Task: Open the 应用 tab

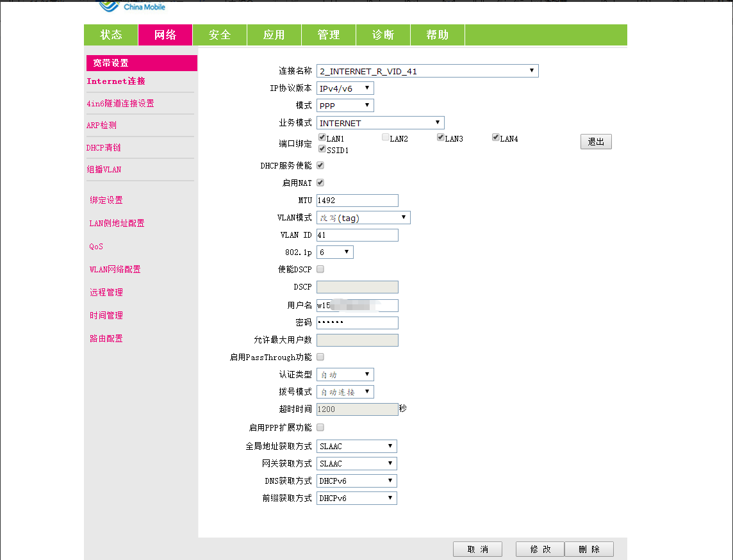Action: coord(274,35)
